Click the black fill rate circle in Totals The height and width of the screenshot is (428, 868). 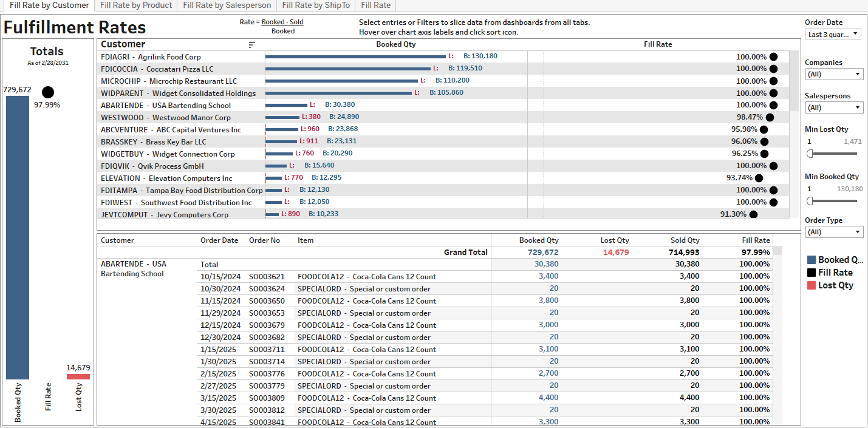(48, 92)
